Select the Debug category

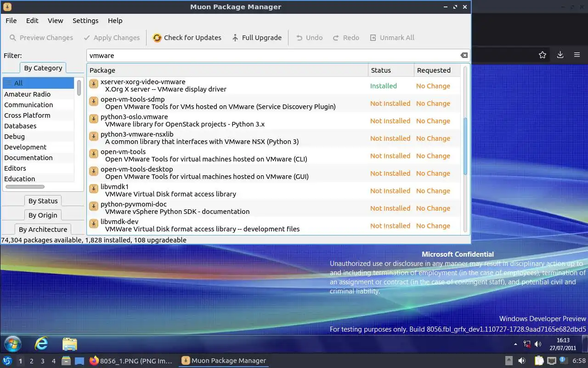click(x=38, y=137)
